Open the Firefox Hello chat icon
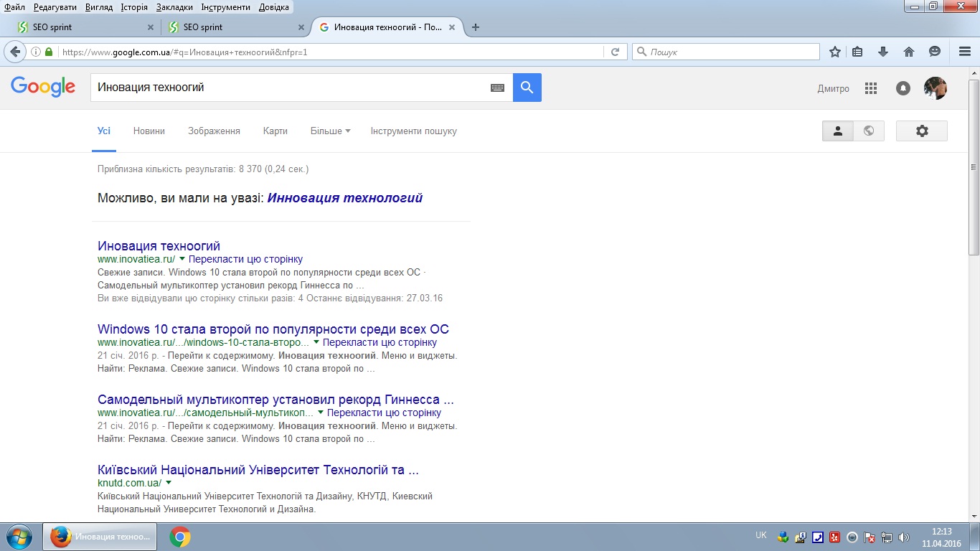The width and height of the screenshot is (980, 551). pyautogui.click(x=935, y=52)
